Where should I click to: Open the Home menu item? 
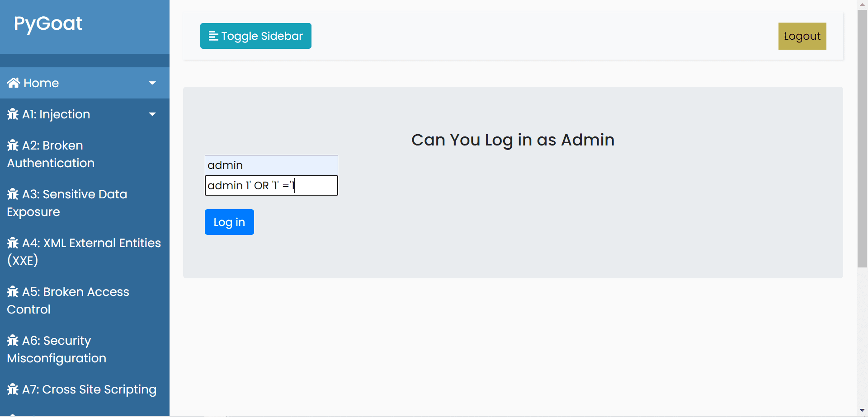click(85, 83)
